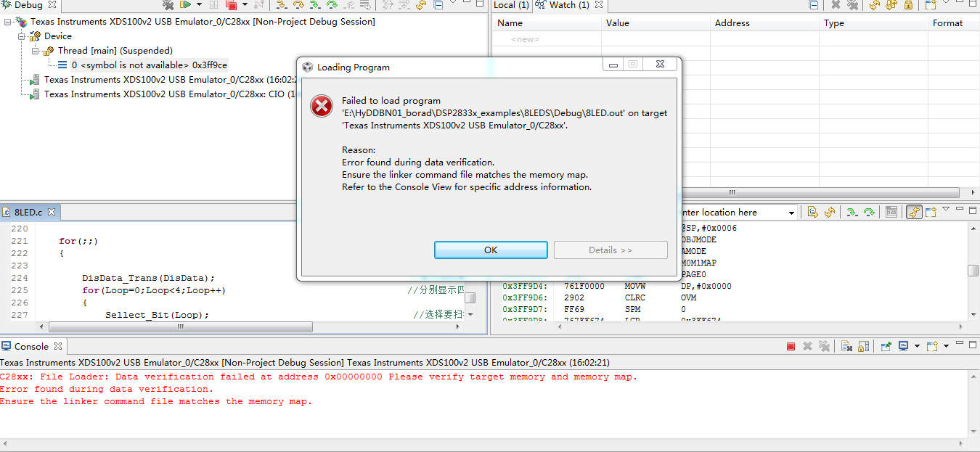Open the Resume dropdown arrow in Debug toolbar
The image size is (980, 452).
(x=199, y=4)
